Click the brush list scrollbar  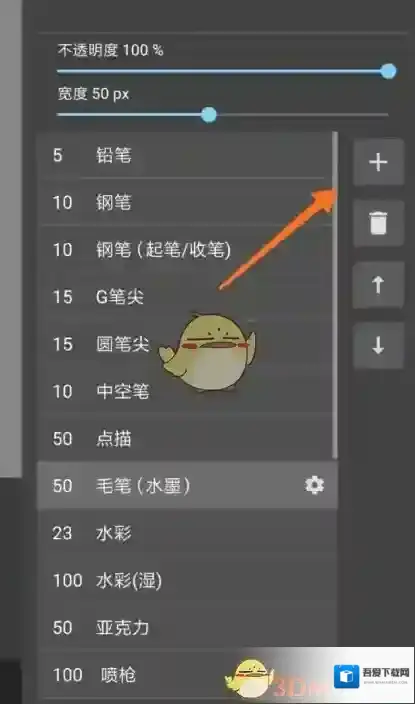click(335, 295)
